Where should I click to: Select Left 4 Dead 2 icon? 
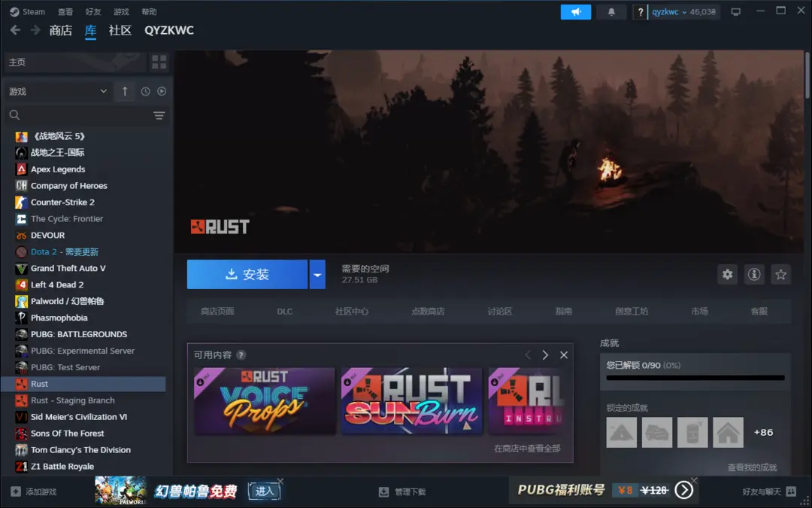click(21, 285)
